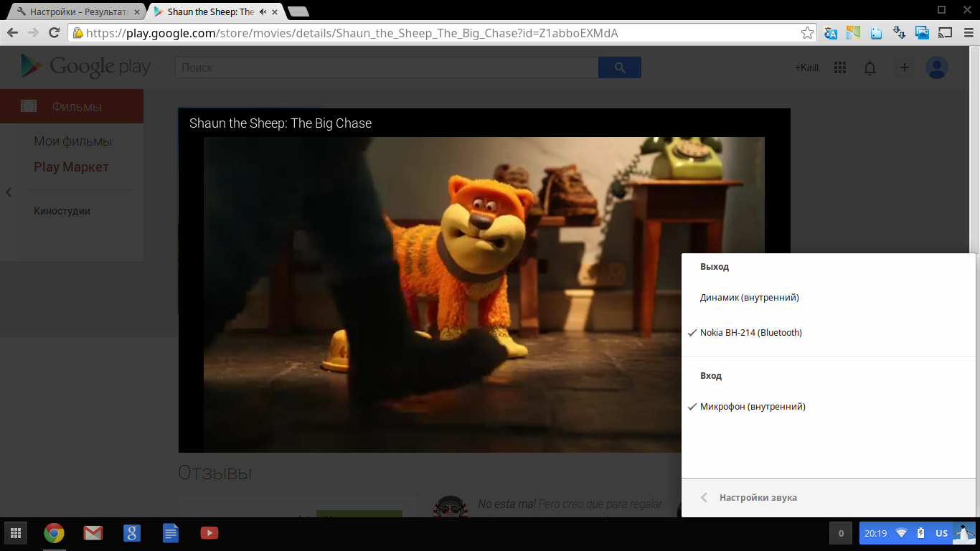Reload the page

[53, 33]
